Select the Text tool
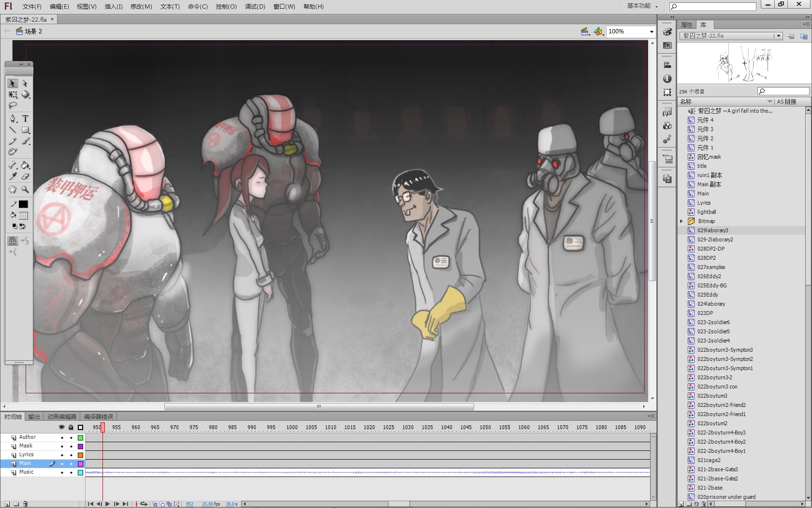This screenshot has height=508, width=812. [x=25, y=118]
